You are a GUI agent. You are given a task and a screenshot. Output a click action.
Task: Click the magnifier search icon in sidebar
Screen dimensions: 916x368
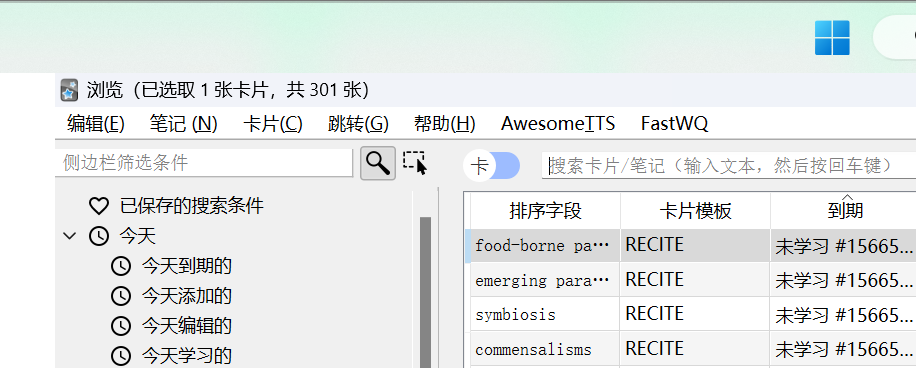(378, 164)
